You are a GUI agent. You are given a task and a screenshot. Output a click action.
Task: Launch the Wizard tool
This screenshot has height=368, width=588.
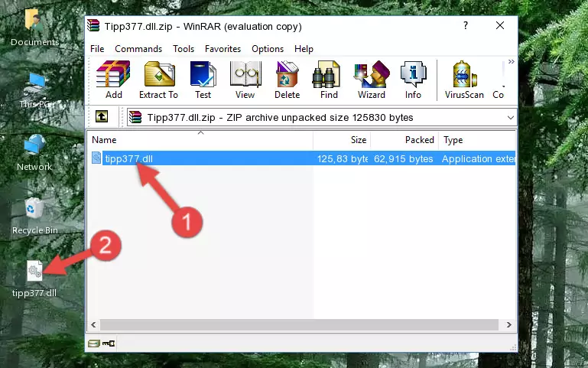click(x=372, y=80)
